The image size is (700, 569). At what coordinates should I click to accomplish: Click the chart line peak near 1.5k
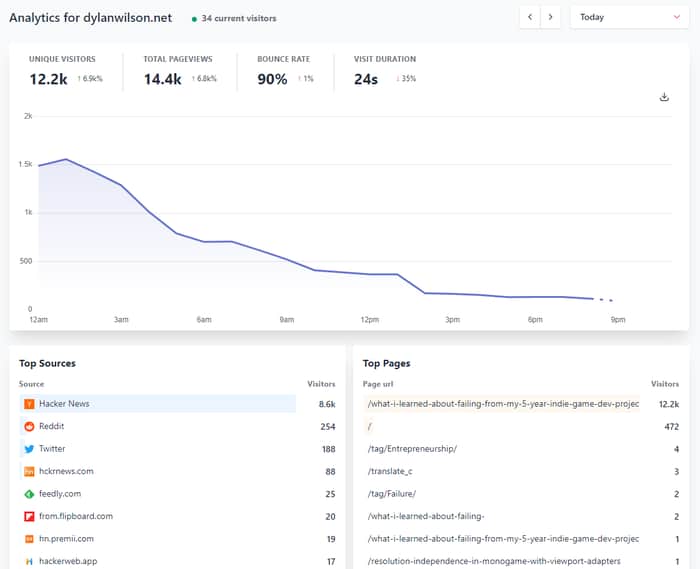[x=66, y=159]
